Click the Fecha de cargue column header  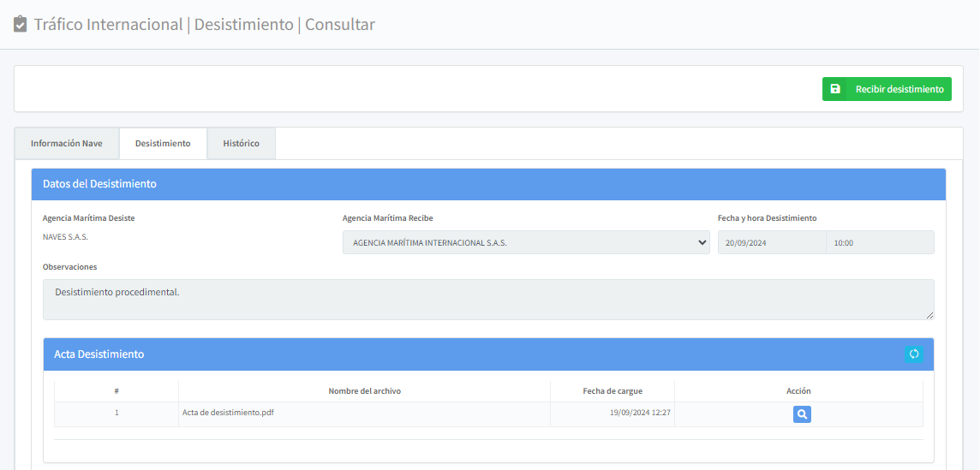pyautogui.click(x=612, y=391)
